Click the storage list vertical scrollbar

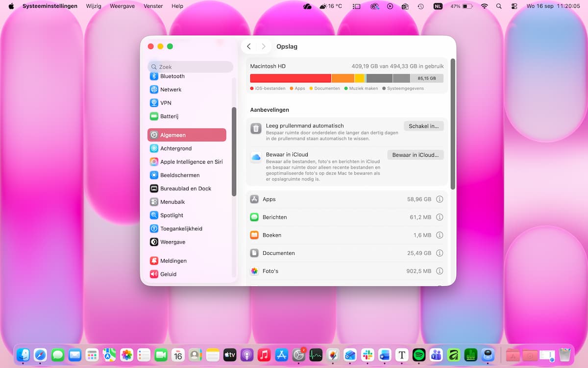click(453, 124)
